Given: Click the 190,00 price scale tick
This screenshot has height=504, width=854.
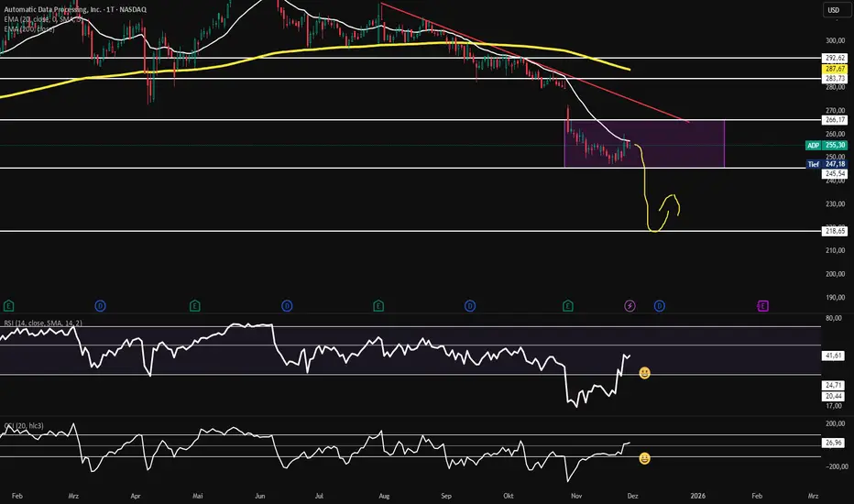Looking at the screenshot, I should (835, 298).
